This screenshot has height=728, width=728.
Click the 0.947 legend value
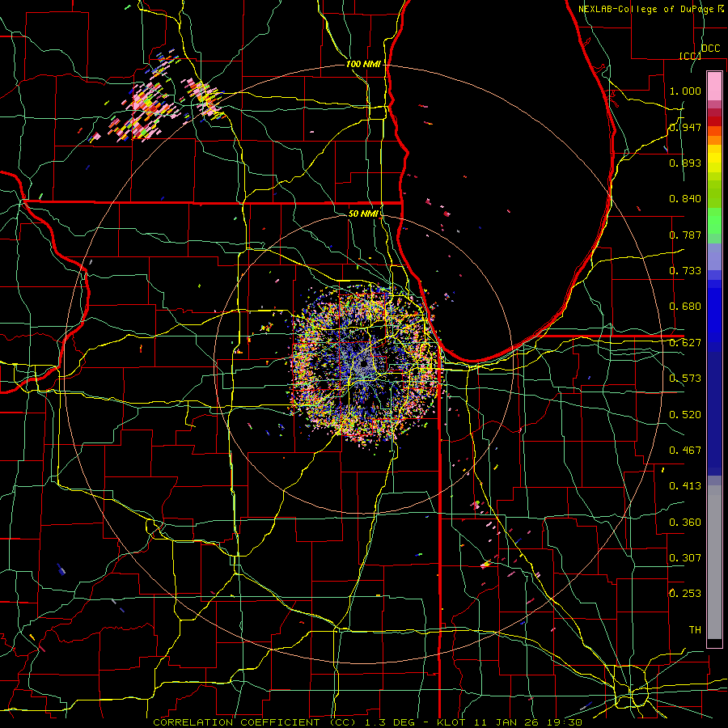pyautogui.click(x=685, y=127)
